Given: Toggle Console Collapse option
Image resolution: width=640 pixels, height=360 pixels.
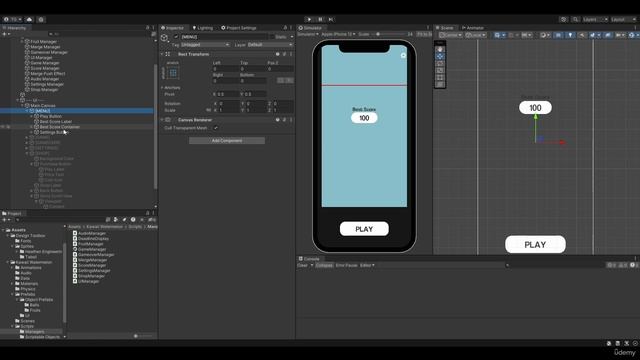Looking at the screenshot, I should click(x=324, y=265).
